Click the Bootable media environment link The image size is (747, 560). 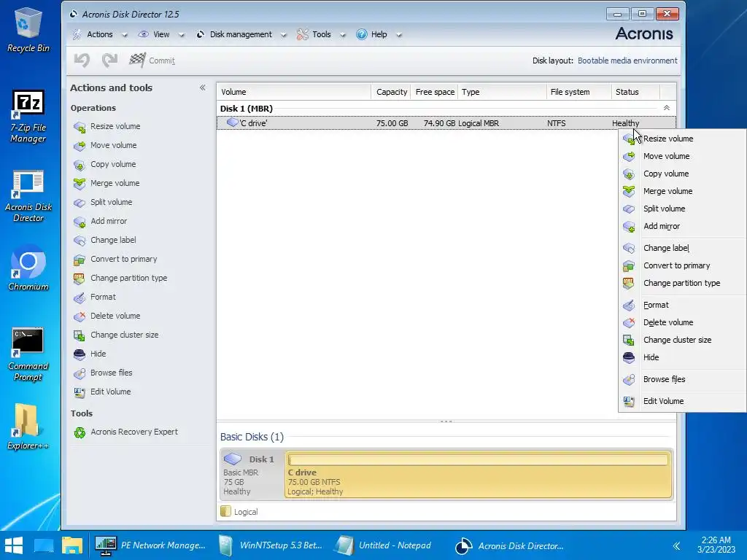click(x=627, y=61)
